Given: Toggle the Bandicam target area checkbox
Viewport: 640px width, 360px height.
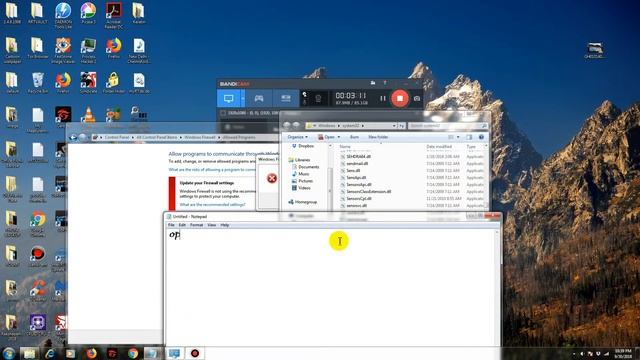Looking at the screenshot, I should [x=223, y=113].
